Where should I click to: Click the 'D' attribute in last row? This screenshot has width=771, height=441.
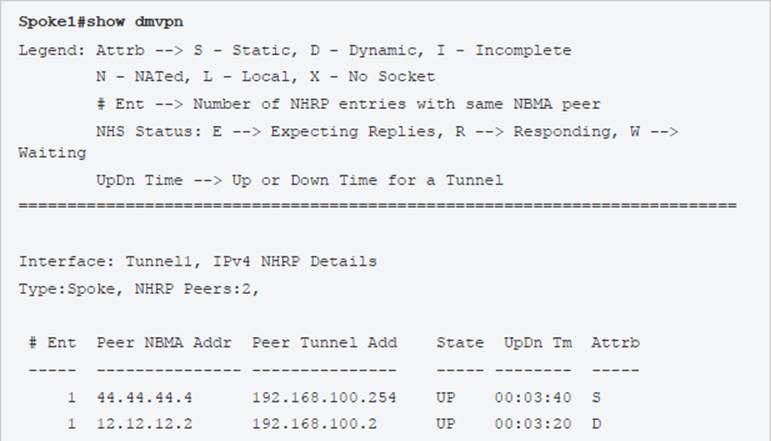click(x=596, y=424)
